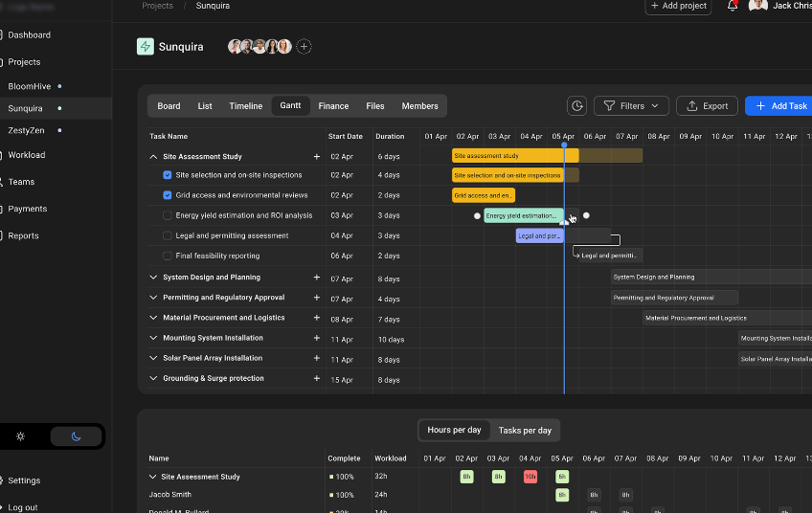Switch to light mode sun icon
This screenshot has height=513, width=812.
pos(21,436)
